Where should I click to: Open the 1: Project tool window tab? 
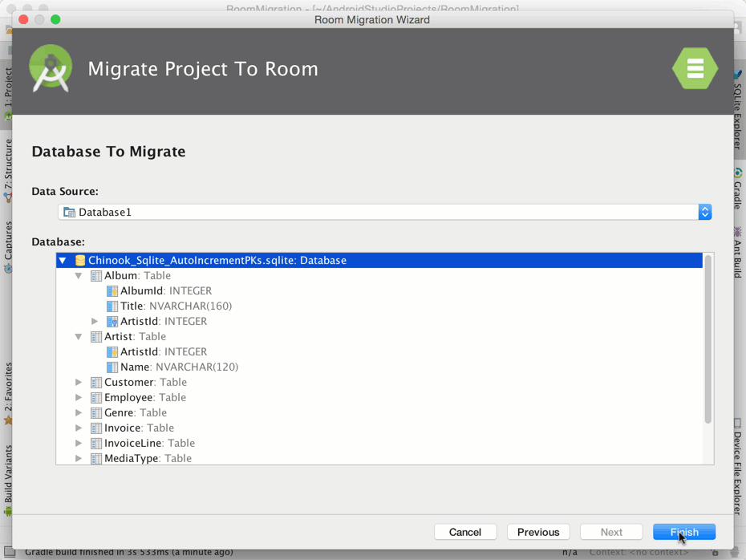[x=7, y=93]
